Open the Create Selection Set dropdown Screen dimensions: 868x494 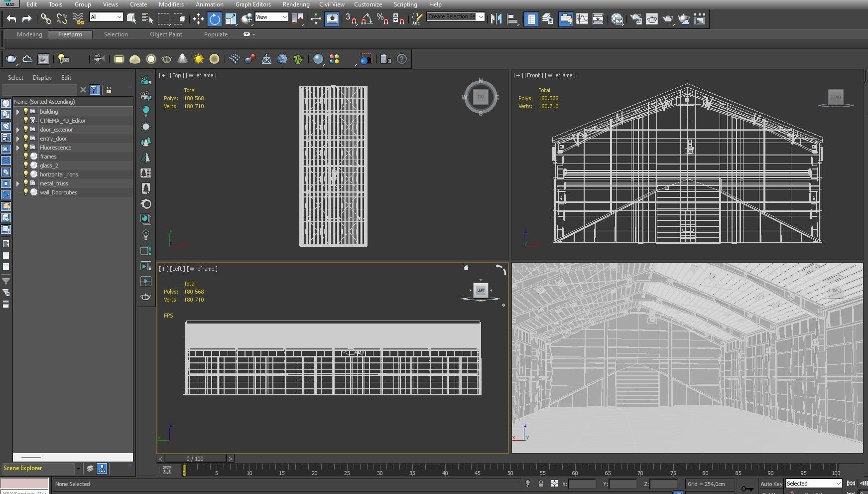[455, 16]
